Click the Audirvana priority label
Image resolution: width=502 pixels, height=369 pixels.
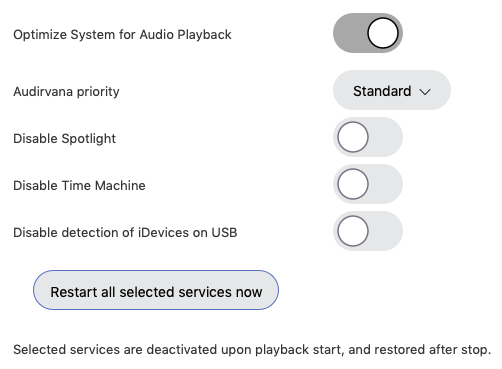66,92
